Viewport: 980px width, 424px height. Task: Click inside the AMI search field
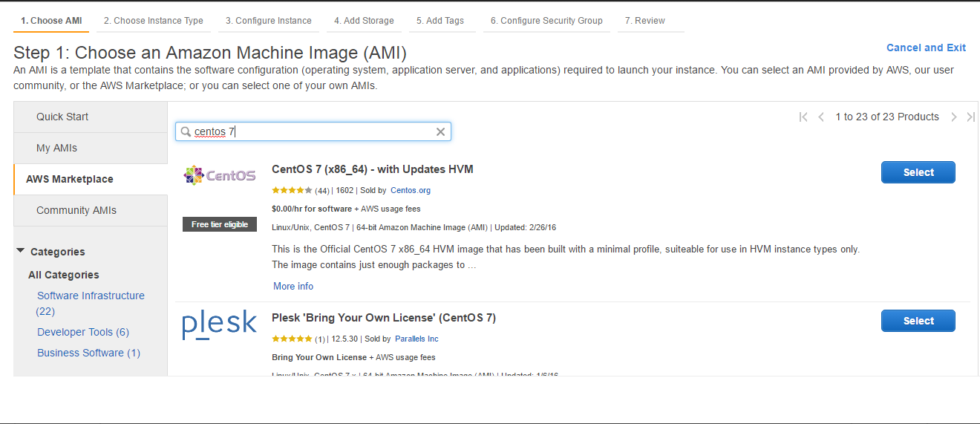[313, 131]
